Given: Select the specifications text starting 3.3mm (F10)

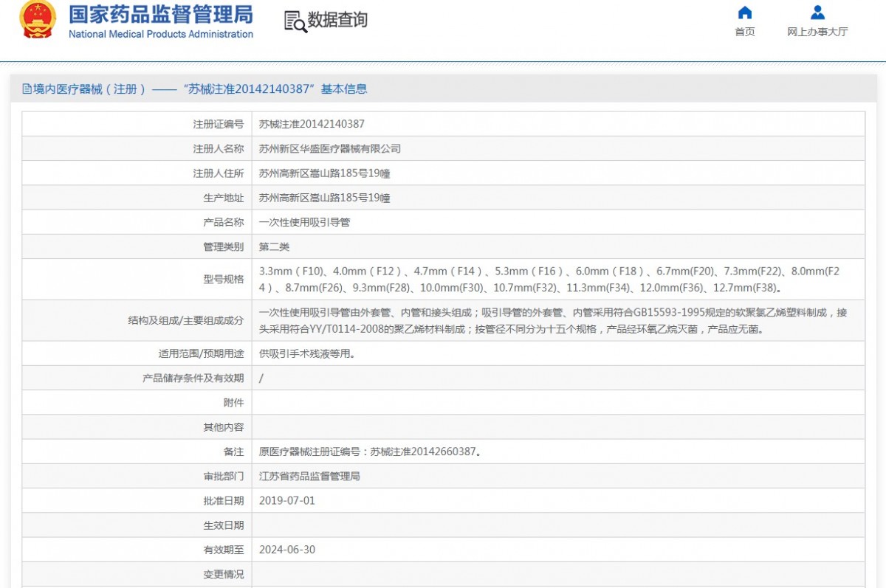Looking at the screenshot, I should click(x=549, y=280).
